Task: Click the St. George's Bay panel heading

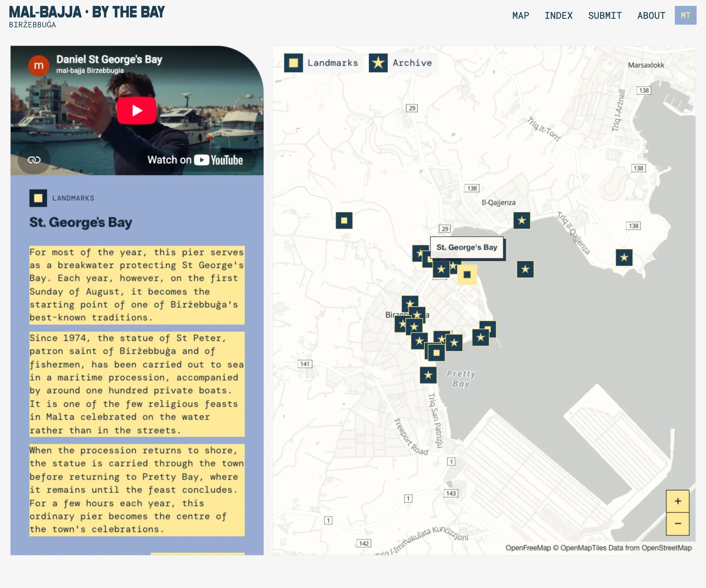Action: (x=81, y=223)
